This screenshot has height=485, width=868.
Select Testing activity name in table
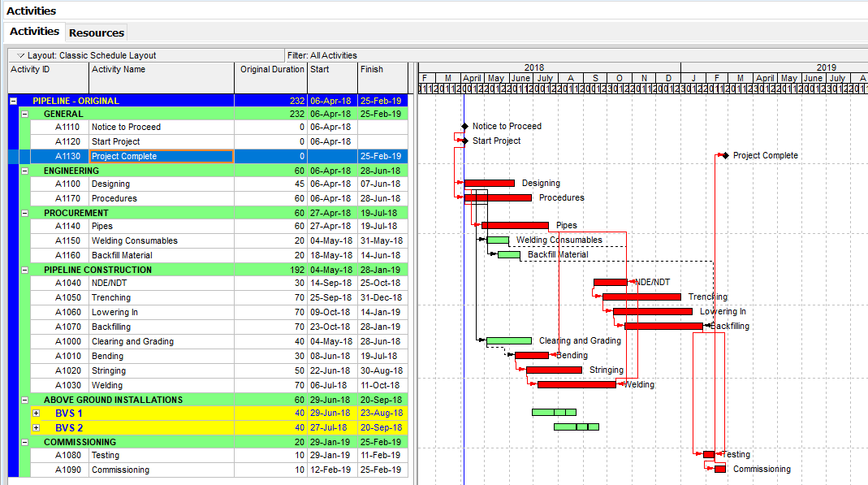click(106, 455)
